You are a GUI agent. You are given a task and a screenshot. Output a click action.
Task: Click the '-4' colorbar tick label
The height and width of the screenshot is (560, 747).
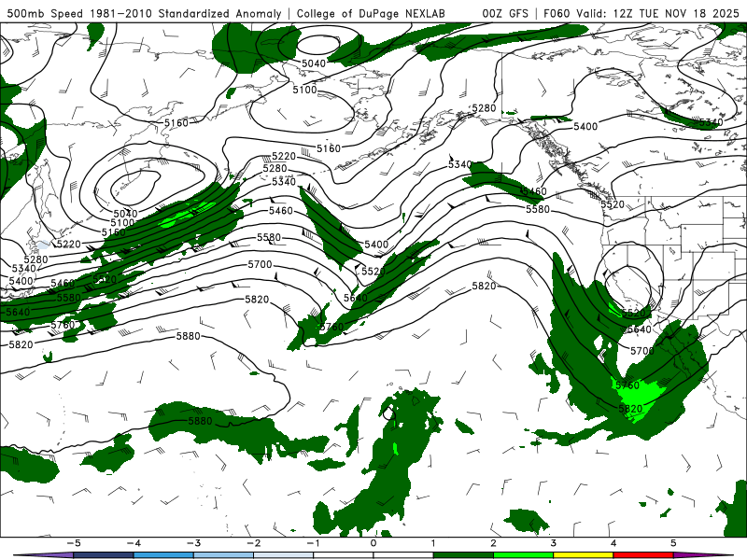tap(134, 543)
